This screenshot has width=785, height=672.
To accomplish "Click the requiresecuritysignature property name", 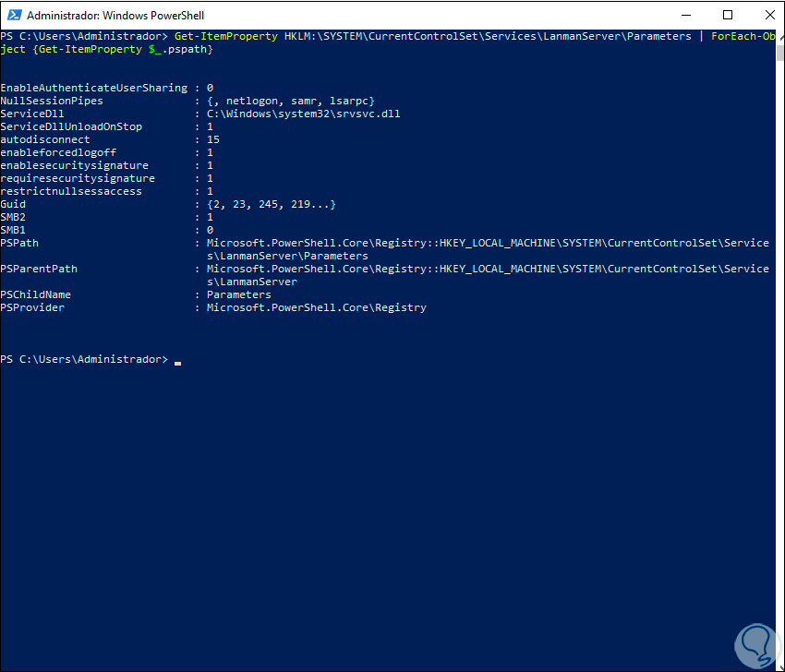I will (78, 178).
